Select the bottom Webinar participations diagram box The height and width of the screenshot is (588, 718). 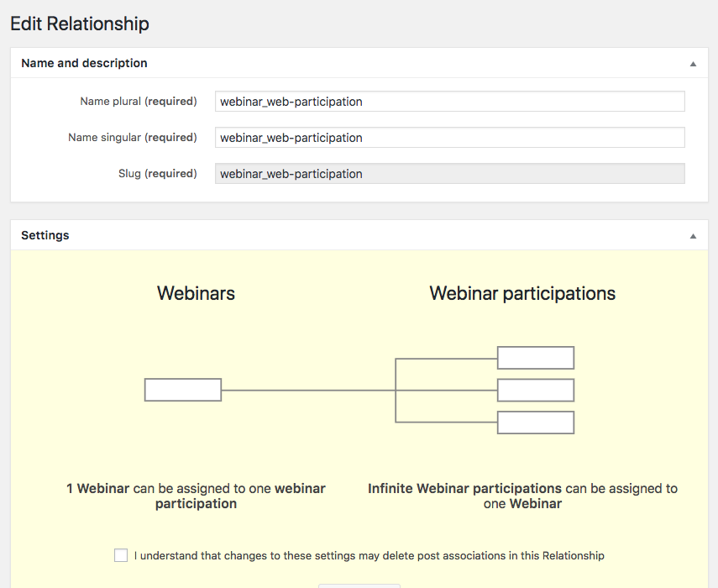coord(535,423)
